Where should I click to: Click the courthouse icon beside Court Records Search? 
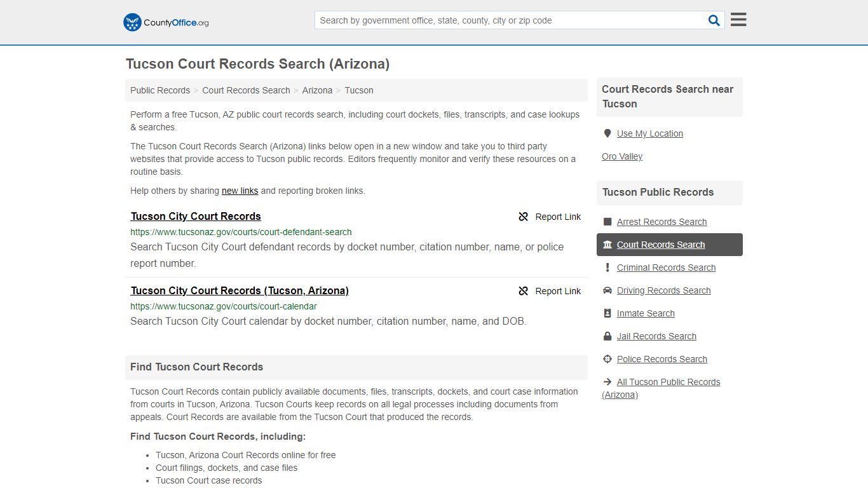click(607, 245)
